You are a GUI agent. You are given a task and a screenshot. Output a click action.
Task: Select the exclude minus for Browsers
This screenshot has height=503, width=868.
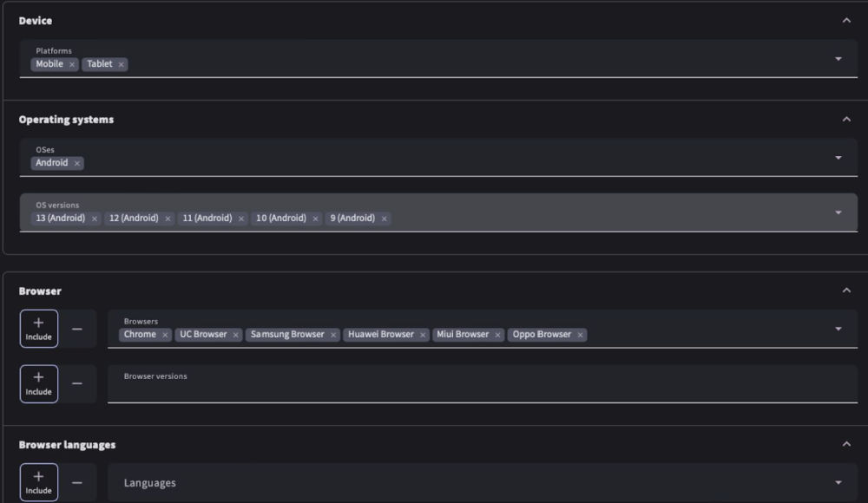click(x=77, y=329)
